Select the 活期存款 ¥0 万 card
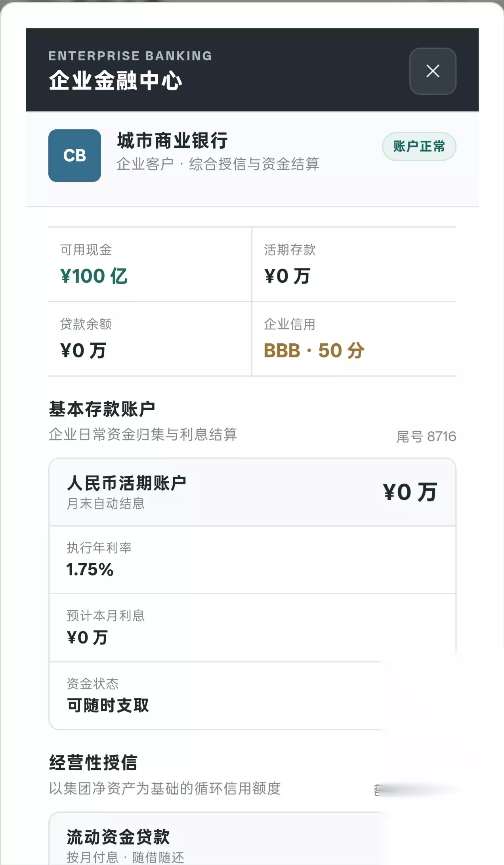This screenshot has height=865, width=504. pyautogui.click(x=354, y=264)
